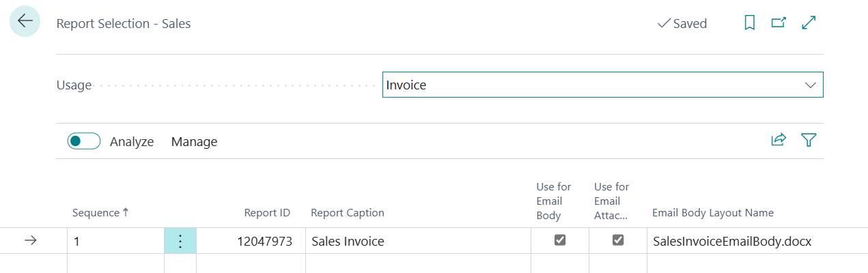The image size is (868, 273).
Task: Click Use for Email Body column header
Action: tap(554, 201)
